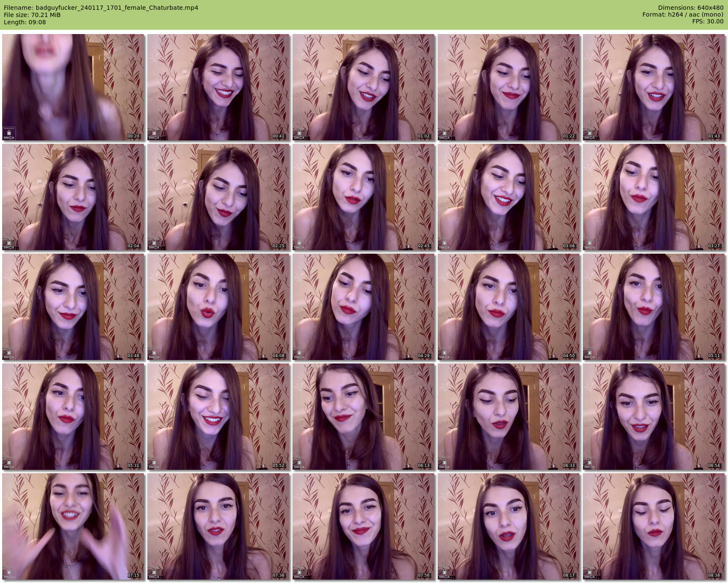Click the Length 09:08 text in header
The height and width of the screenshot is (583, 728).
(25, 22)
